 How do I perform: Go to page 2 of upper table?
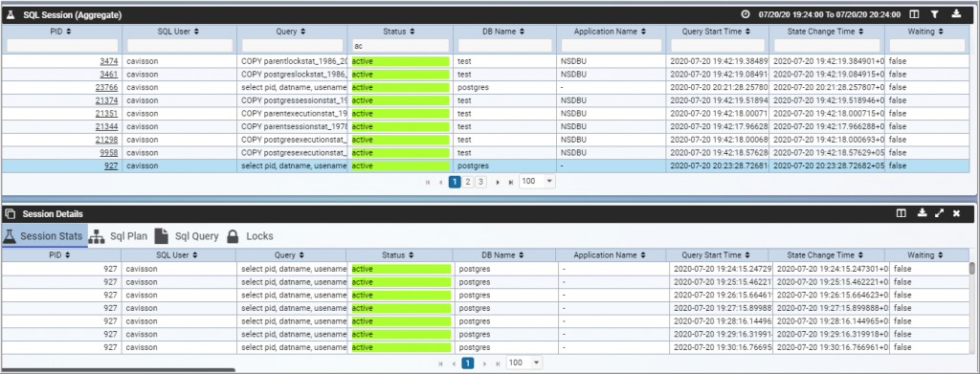point(467,182)
